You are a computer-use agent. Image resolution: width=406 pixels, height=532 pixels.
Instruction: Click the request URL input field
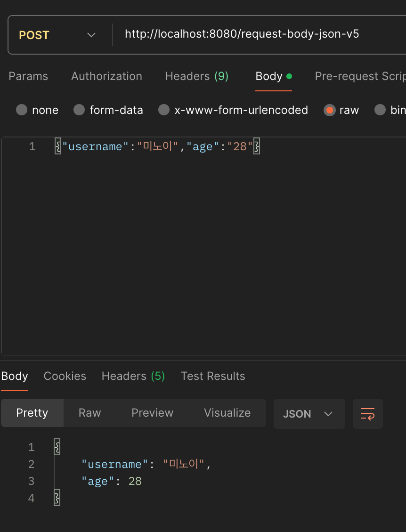[x=260, y=34]
